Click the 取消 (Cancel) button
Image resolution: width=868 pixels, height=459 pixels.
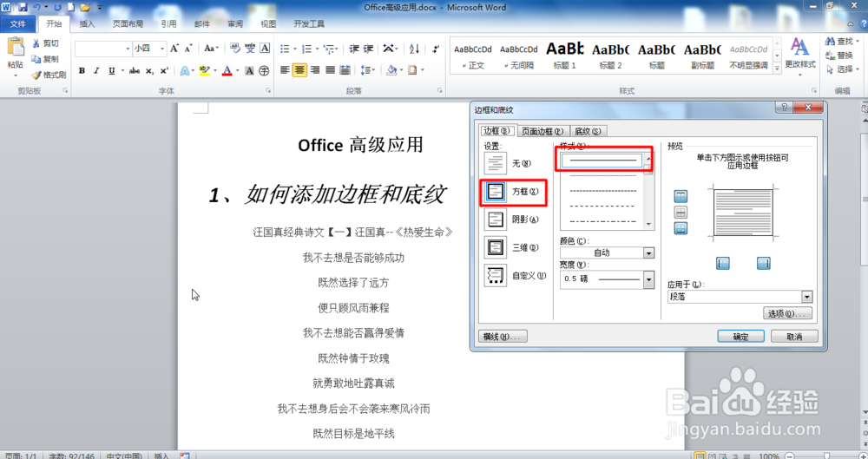pos(794,337)
